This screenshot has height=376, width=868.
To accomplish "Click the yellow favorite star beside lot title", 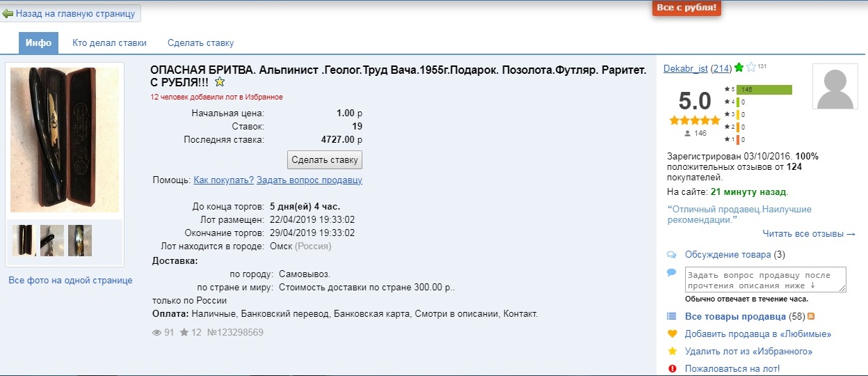I will [x=220, y=82].
